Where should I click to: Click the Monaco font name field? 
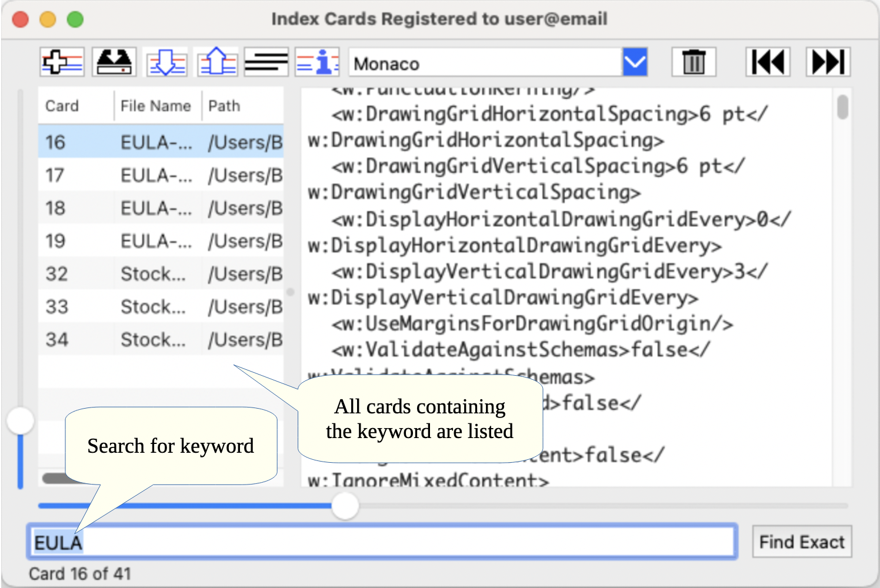[485, 63]
